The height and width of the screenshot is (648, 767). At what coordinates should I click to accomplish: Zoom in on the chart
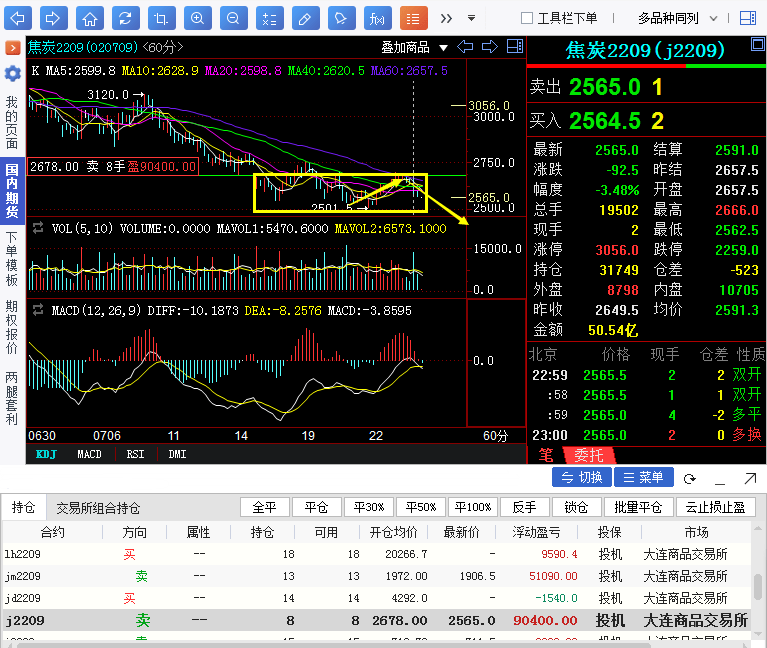pyautogui.click(x=197, y=18)
